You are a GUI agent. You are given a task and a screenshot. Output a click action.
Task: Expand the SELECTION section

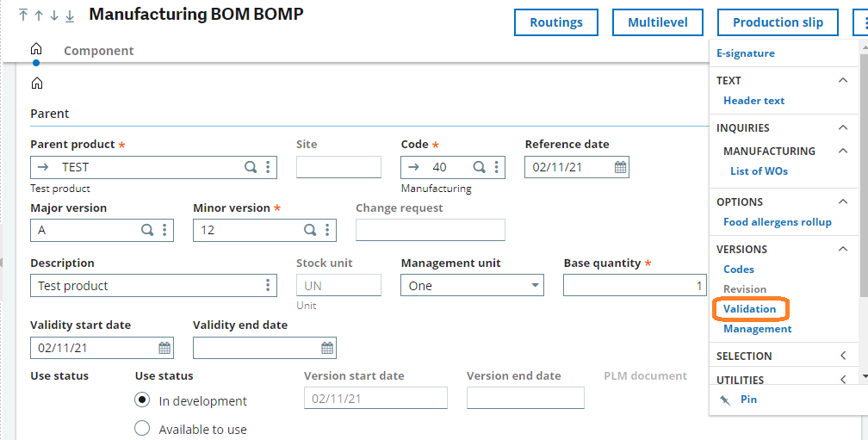[843, 356]
